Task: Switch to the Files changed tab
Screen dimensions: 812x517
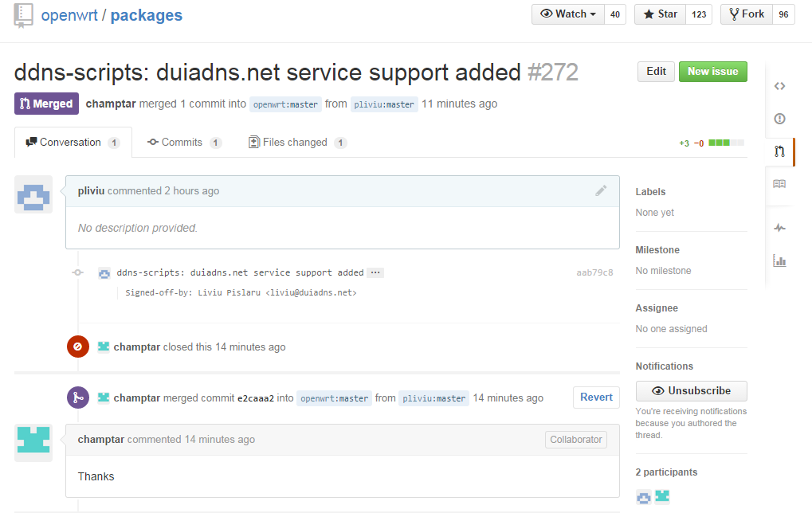Action: (x=298, y=143)
